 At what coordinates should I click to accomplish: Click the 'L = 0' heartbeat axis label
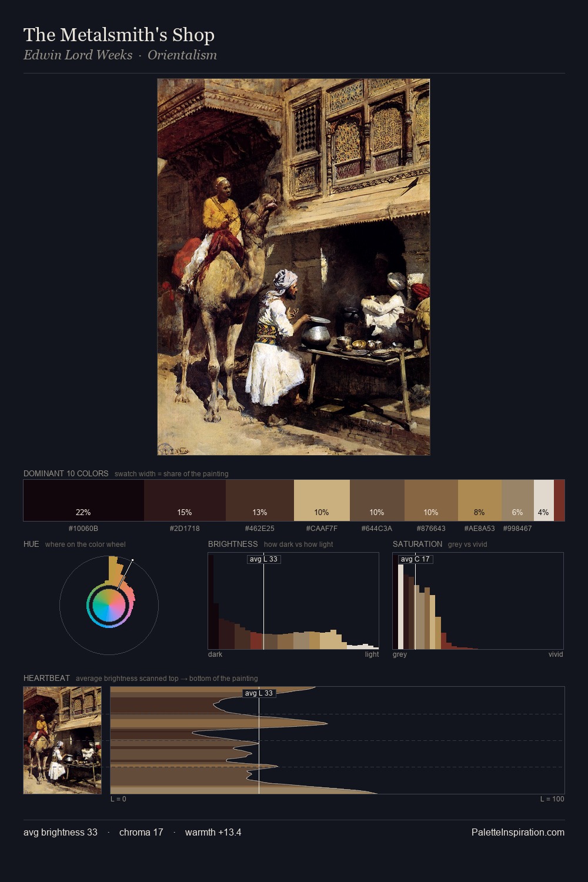click(x=118, y=799)
